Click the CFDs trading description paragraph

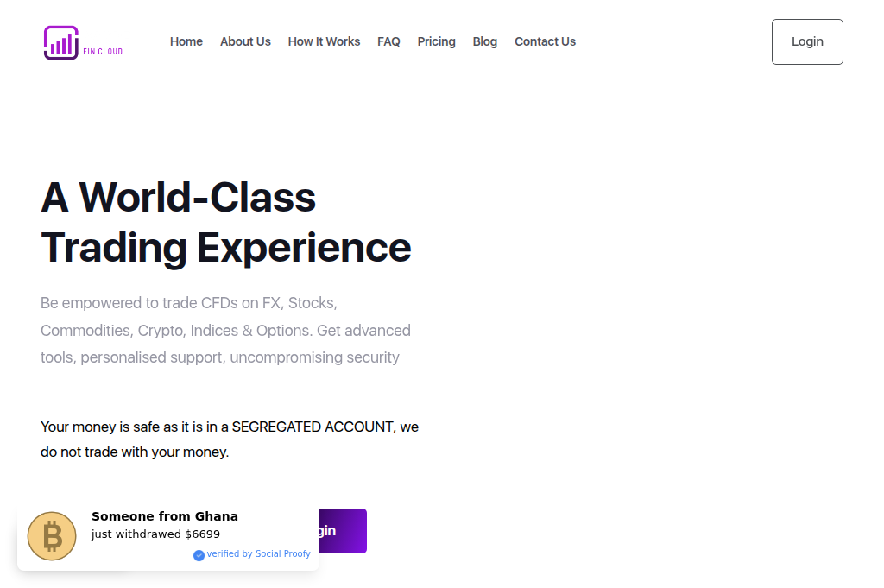click(224, 330)
